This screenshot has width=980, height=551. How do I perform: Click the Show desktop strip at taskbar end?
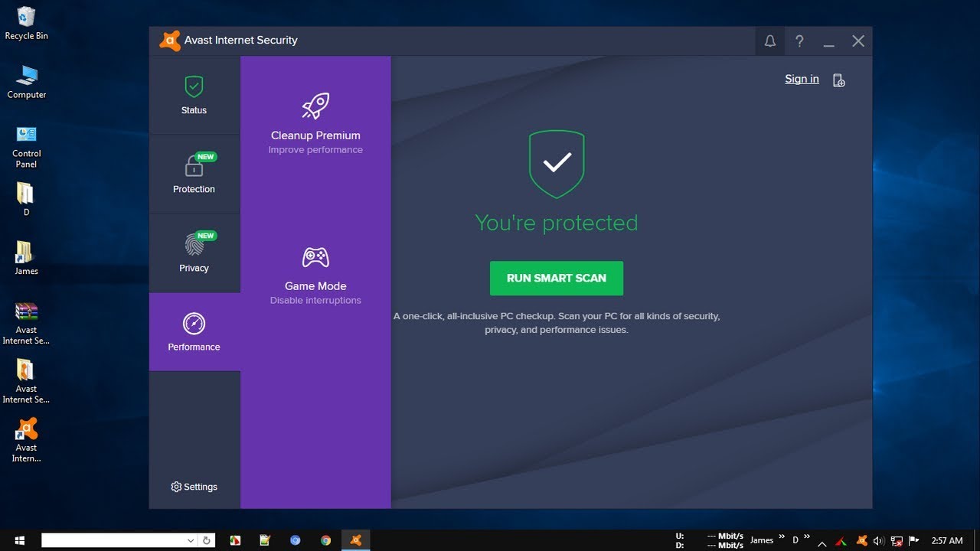pyautogui.click(x=978, y=540)
